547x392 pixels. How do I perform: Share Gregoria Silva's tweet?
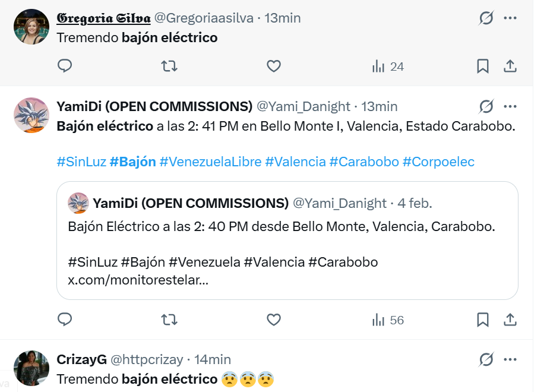(x=510, y=66)
